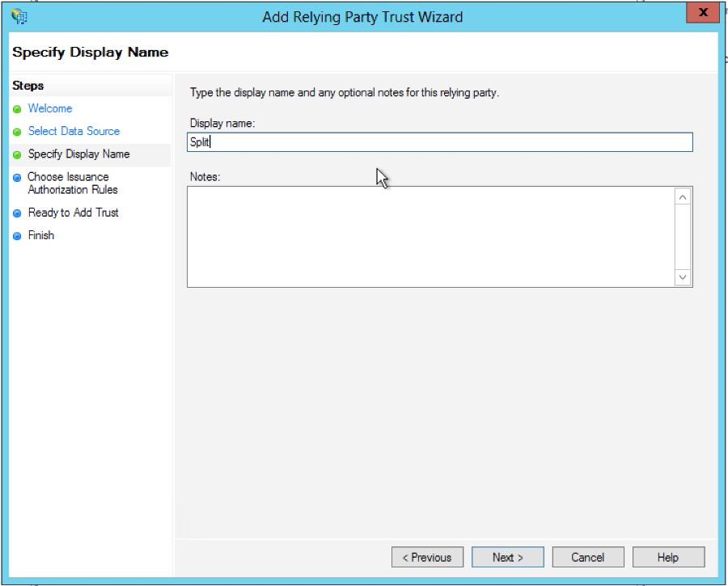728x586 pixels.
Task: Click blue bullet next to Ready to Add Trust
Action: click(18, 213)
